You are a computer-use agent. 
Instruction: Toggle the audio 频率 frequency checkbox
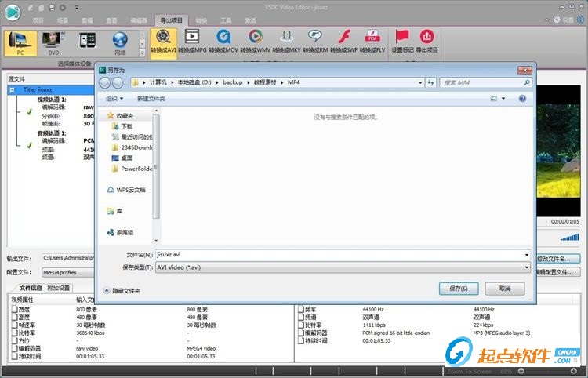pyautogui.click(x=301, y=309)
